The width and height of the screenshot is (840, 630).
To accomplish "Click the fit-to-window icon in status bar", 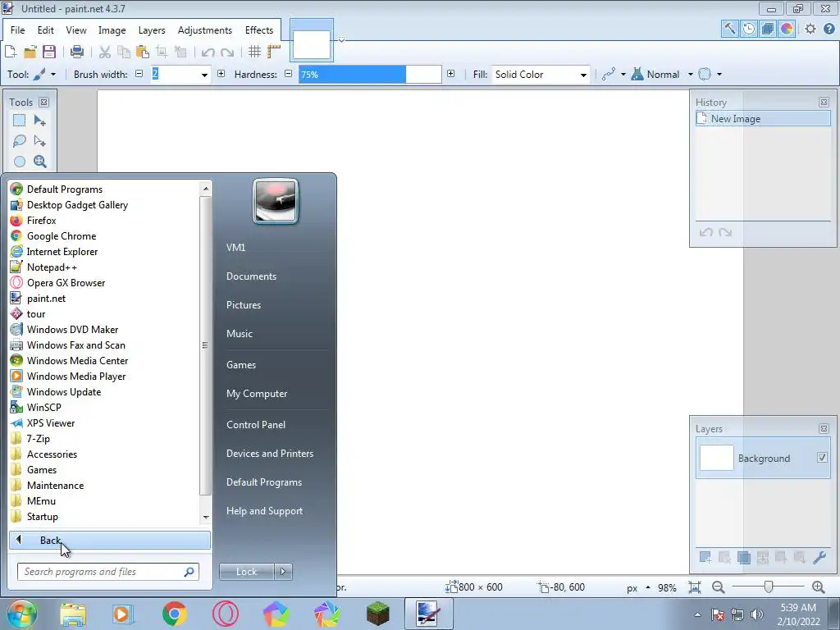I will pyautogui.click(x=695, y=587).
